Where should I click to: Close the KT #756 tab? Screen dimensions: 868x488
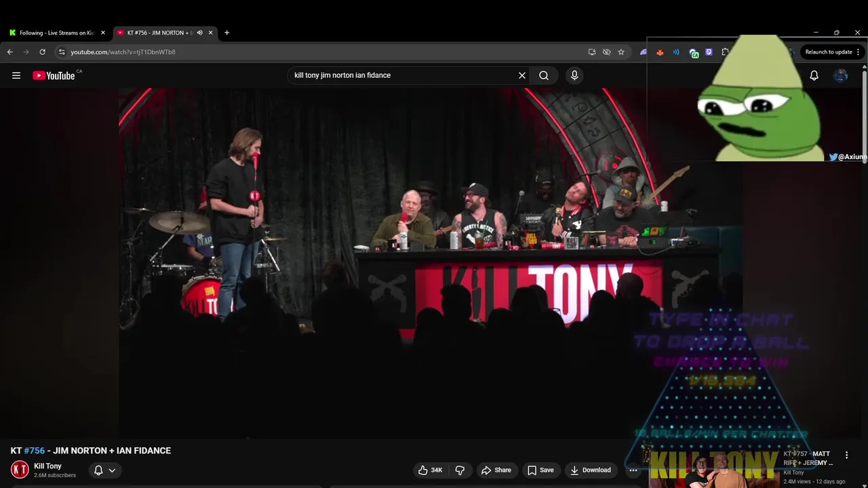pos(210,33)
